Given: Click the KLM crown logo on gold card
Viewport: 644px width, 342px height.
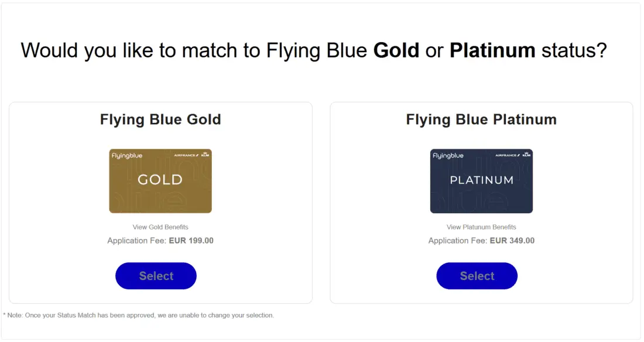Looking at the screenshot, I should pyautogui.click(x=205, y=155).
